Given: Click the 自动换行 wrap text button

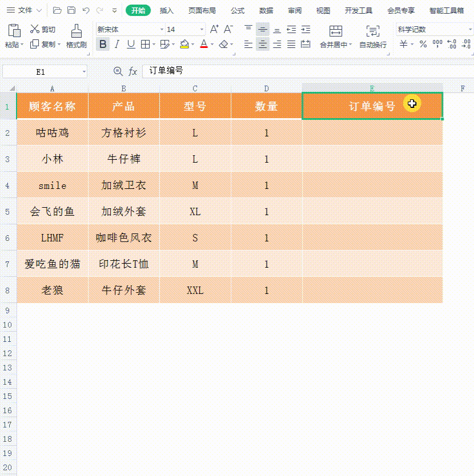Looking at the screenshot, I should pos(373,37).
